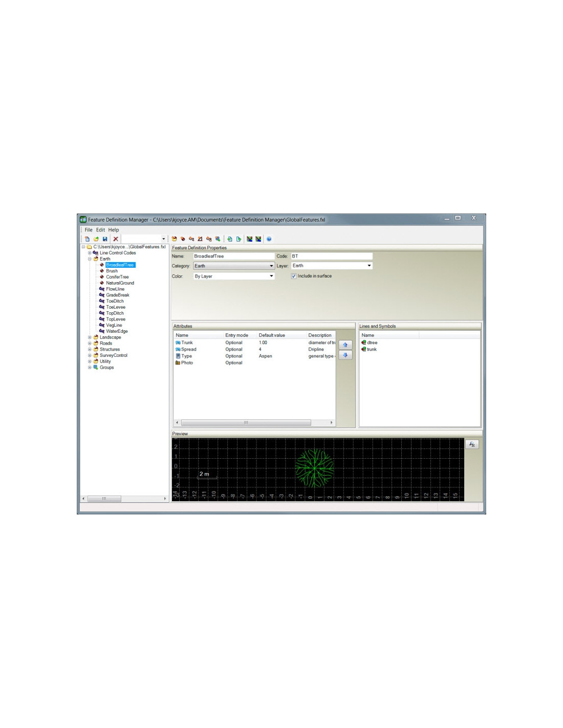
Task: Select the GradeBreak line feature
Action: [118, 295]
